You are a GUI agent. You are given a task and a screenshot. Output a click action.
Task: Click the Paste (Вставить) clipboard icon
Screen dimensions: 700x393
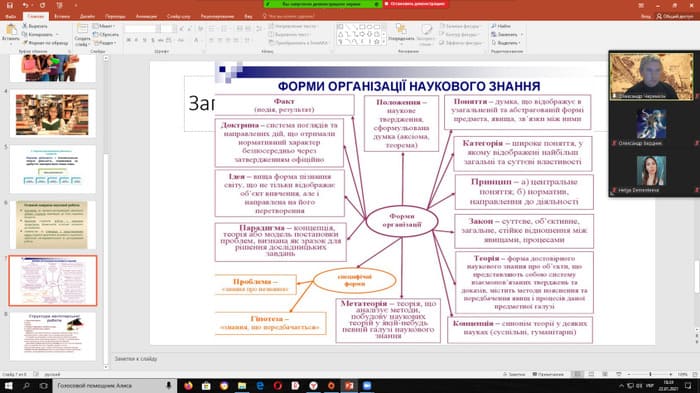11,31
